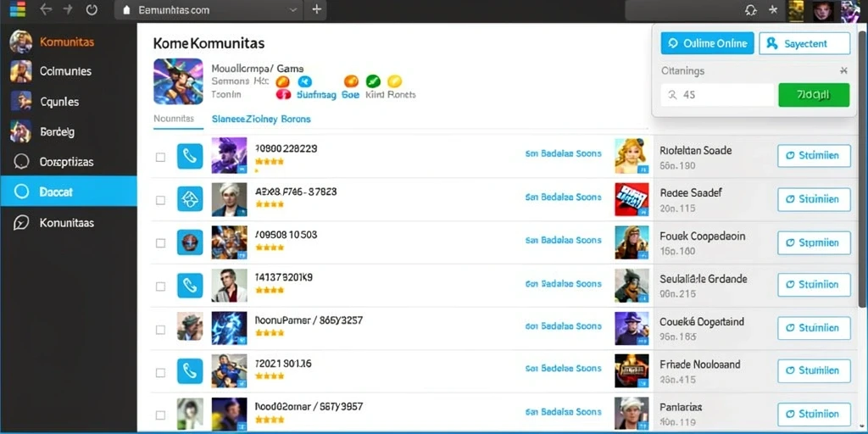
Task: Click the search field containing 45
Action: (717, 95)
